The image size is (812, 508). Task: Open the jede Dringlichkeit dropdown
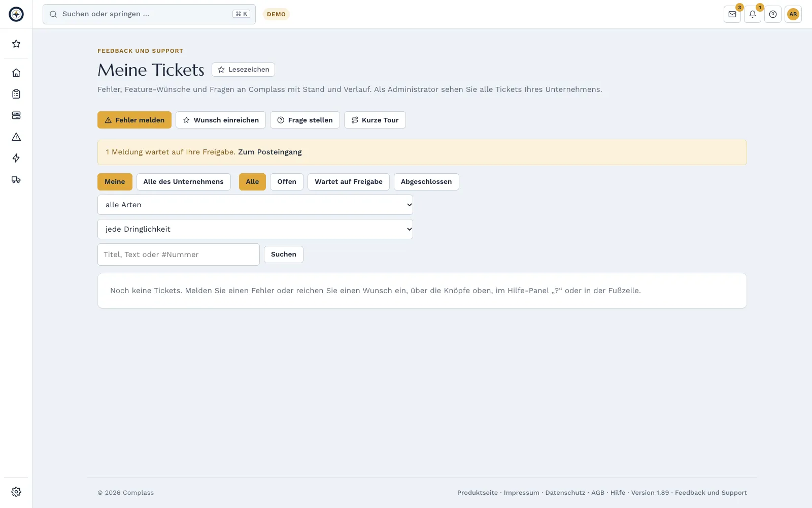pos(255,229)
